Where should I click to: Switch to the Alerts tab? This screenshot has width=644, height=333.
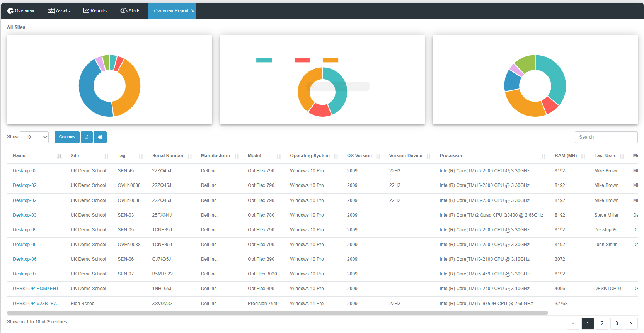pyautogui.click(x=130, y=11)
